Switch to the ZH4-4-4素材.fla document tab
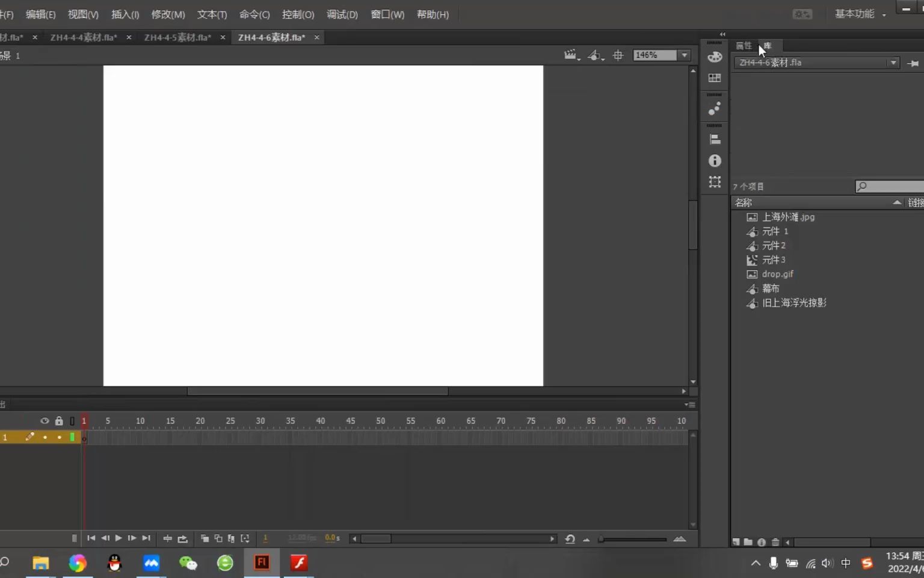The width and height of the screenshot is (924, 578). click(84, 37)
